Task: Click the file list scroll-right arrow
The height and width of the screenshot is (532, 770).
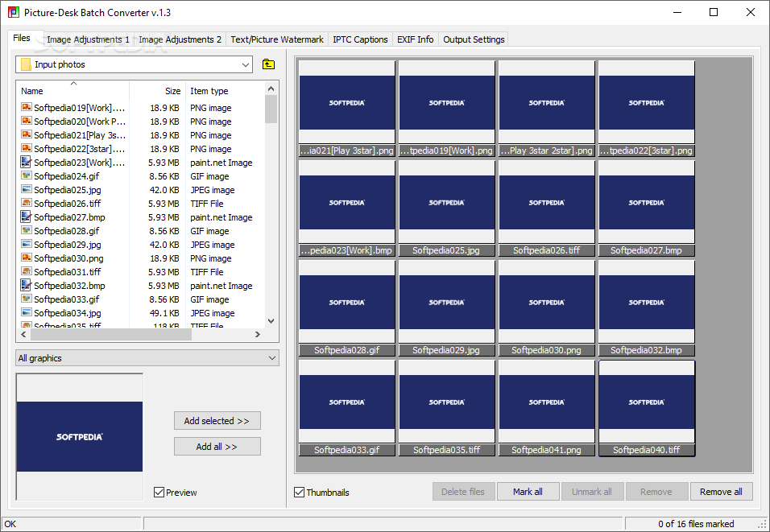Action: click(257, 334)
